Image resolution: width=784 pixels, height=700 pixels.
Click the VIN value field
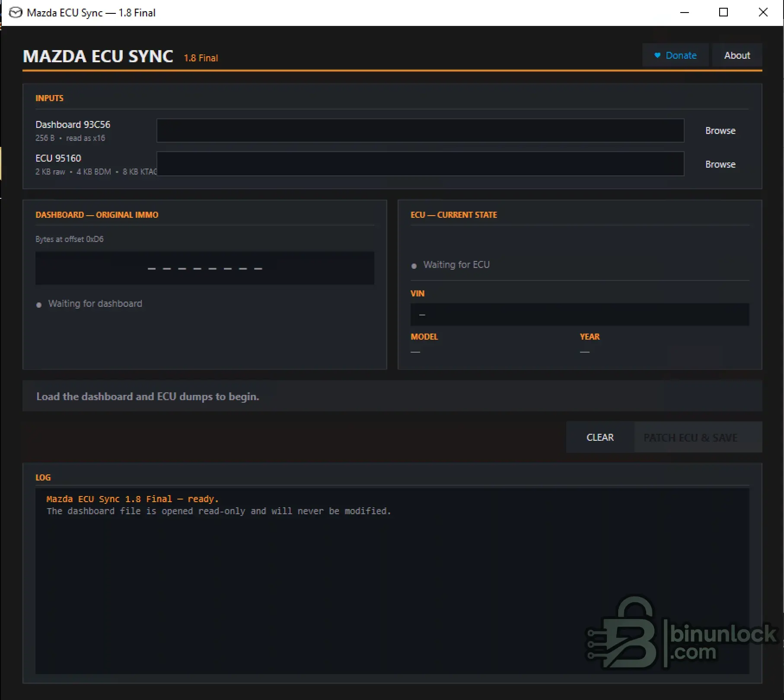point(580,315)
